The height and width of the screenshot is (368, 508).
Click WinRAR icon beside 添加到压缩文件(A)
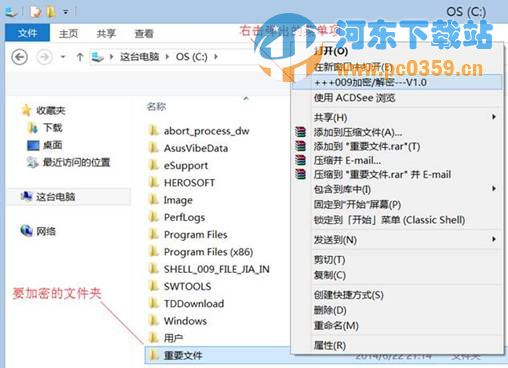coord(300,132)
